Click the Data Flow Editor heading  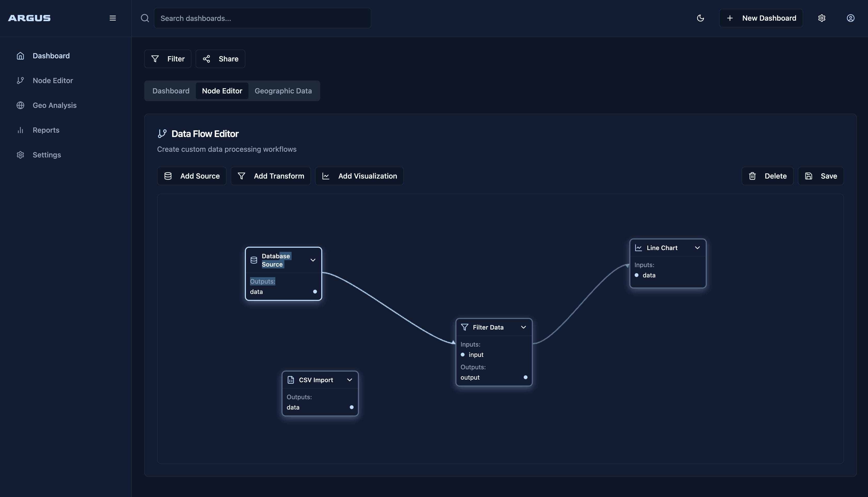click(205, 133)
